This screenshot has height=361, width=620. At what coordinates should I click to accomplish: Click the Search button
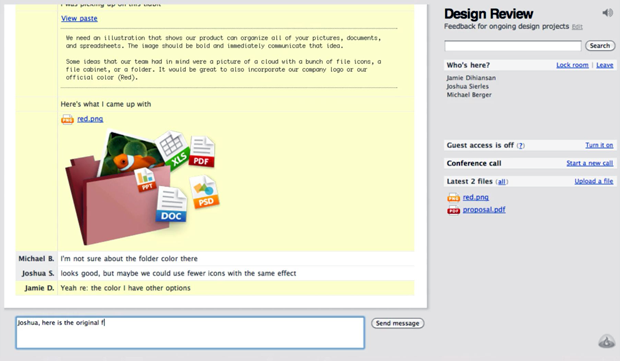[x=600, y=46]
